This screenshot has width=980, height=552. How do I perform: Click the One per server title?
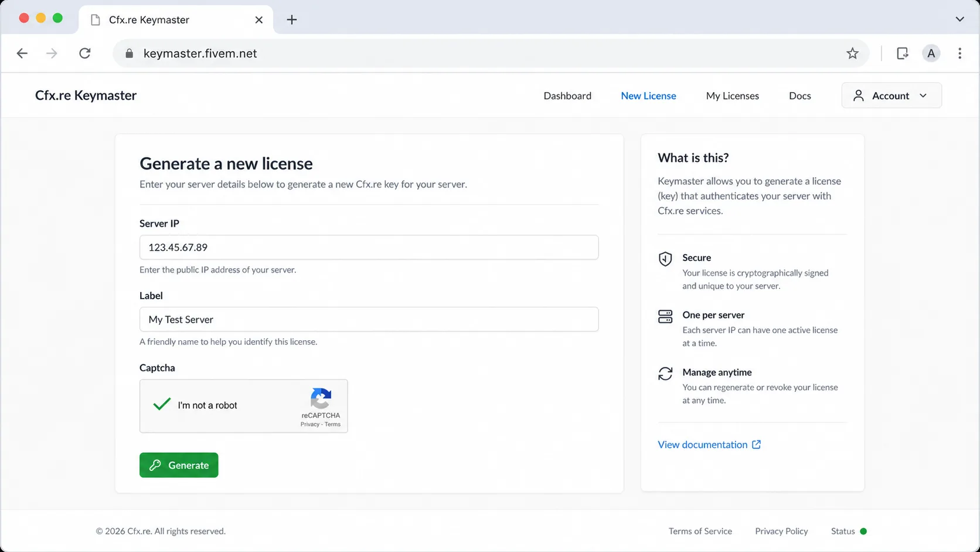[713, 315]
